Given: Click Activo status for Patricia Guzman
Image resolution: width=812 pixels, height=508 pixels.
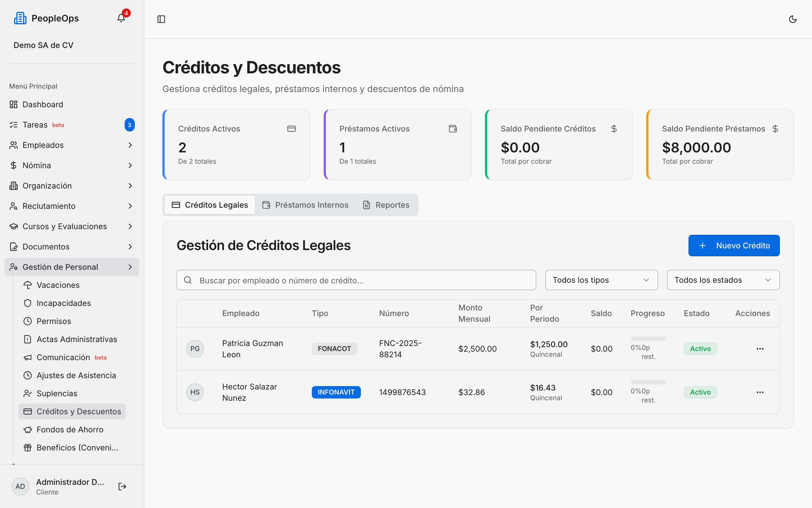Looking at the screenshot, I should [x=700, y=349].
